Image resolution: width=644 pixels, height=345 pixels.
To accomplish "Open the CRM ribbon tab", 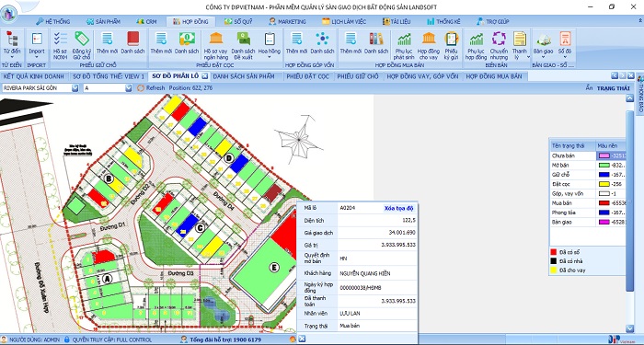I will [146, 21].
